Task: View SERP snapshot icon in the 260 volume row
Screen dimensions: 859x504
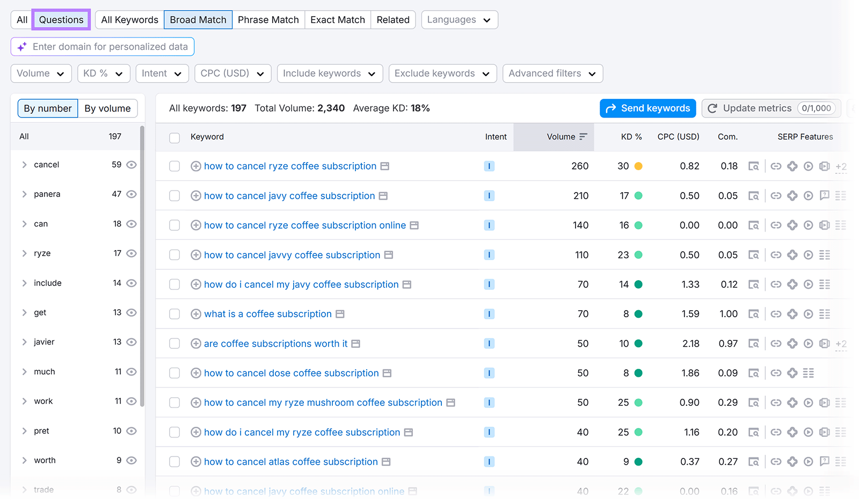Action: point(754,166)
